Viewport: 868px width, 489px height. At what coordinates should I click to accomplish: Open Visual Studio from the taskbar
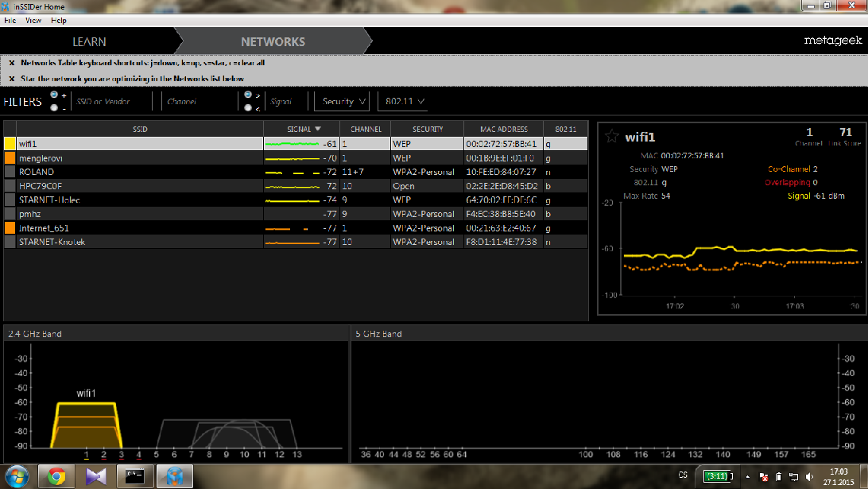click(95, 476)
